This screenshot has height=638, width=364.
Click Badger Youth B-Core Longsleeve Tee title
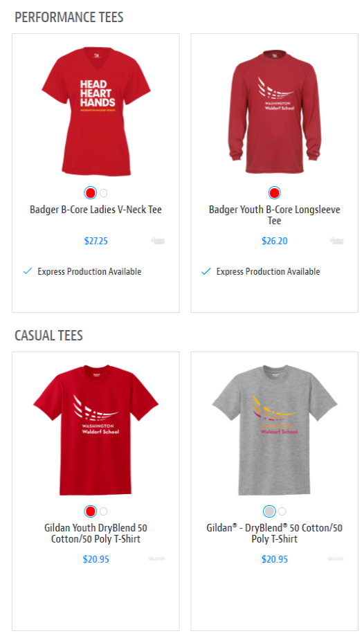coord(275,215)
